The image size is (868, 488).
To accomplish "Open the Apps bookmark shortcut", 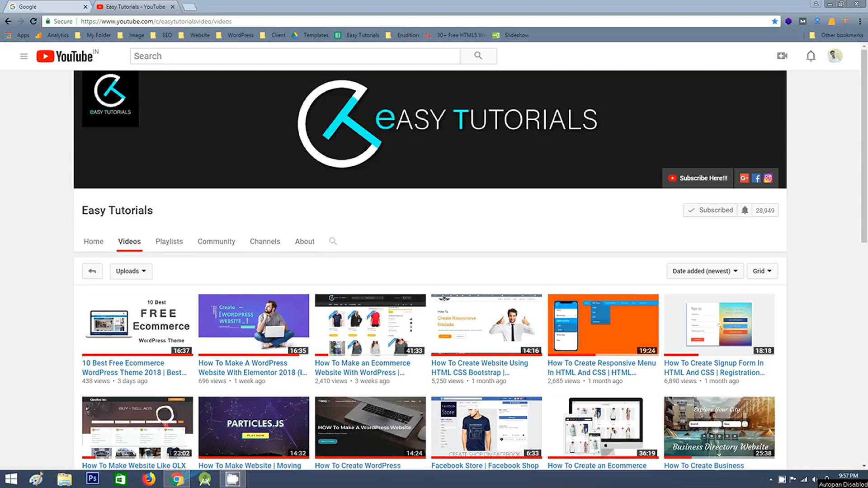I will pyautogui.click(x=17, y=35).
